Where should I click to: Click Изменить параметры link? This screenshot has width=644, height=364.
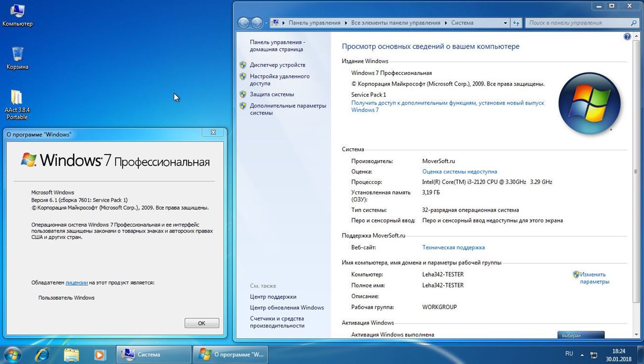tap(594, 278)
